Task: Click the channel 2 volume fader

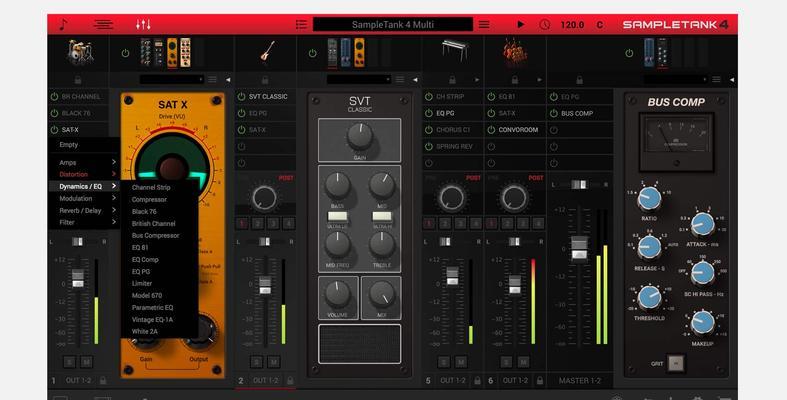Action: [265, 284]
